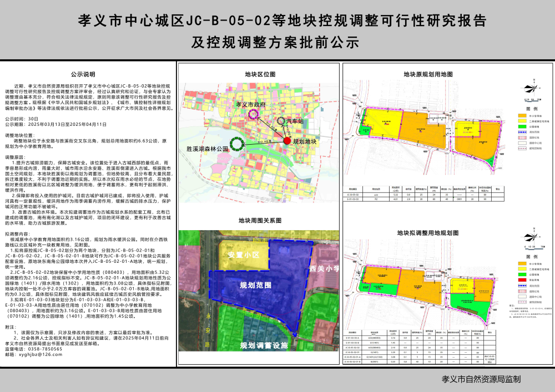Click the "监督电话：0358-7850565" line
555x392 pixels.
pos(34,349)
